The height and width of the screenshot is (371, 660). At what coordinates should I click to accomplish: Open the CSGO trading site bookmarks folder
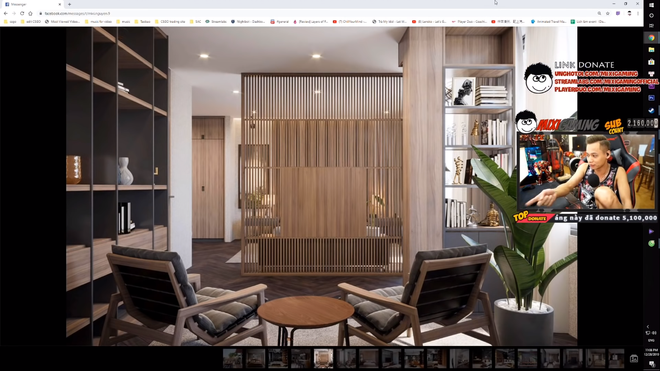170,21
